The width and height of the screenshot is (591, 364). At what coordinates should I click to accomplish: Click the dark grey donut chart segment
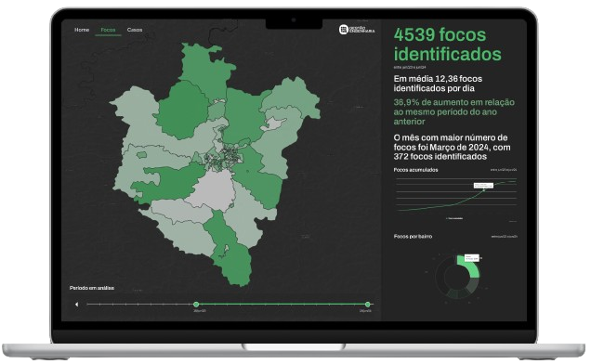pyautogui.click(x=473, y=285)
